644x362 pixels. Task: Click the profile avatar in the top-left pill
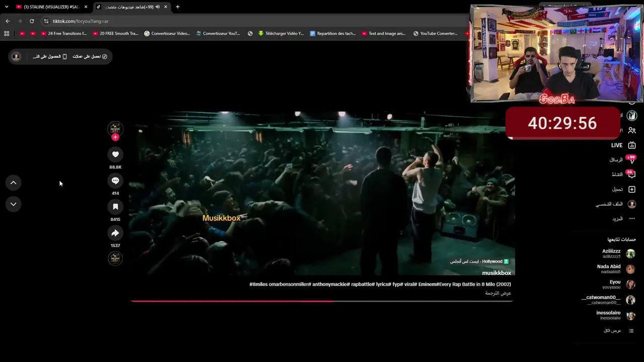coord(16,56)
